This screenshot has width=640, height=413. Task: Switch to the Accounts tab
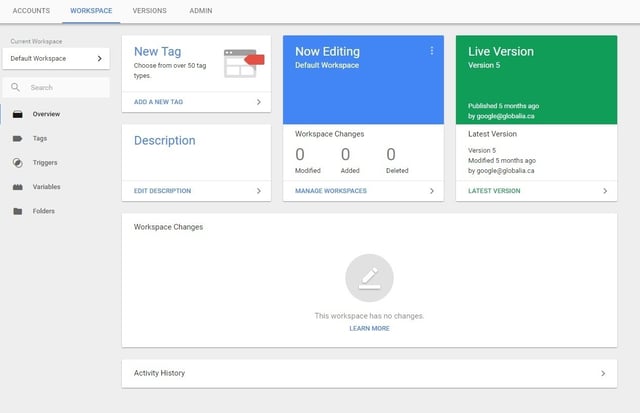click(x=31, y=11)
